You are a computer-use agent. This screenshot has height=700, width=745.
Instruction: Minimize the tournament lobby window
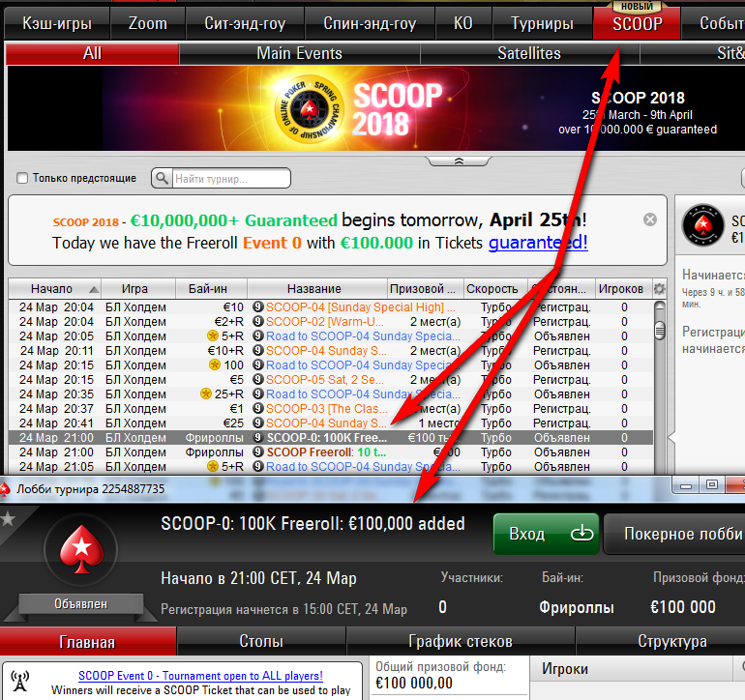coord(686,485)
